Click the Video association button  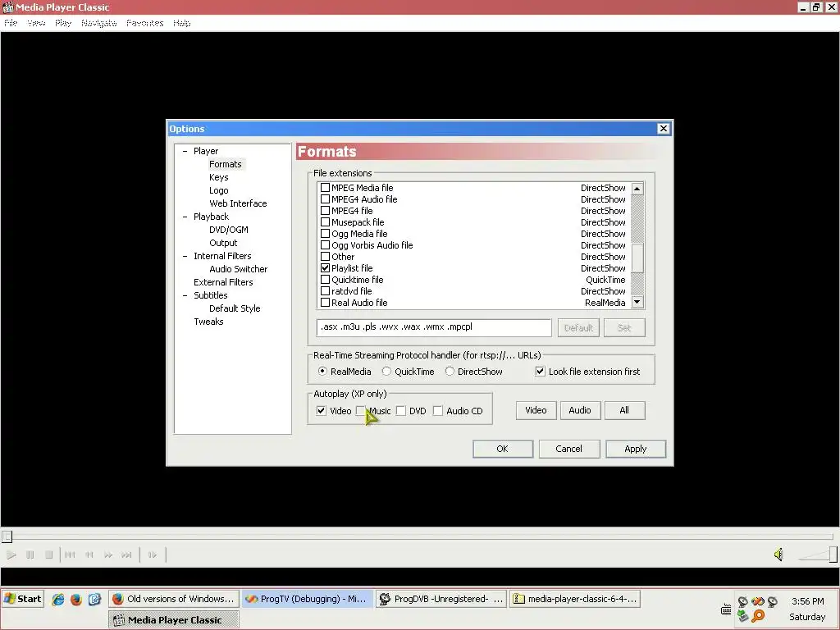click(x=536, y=410)
